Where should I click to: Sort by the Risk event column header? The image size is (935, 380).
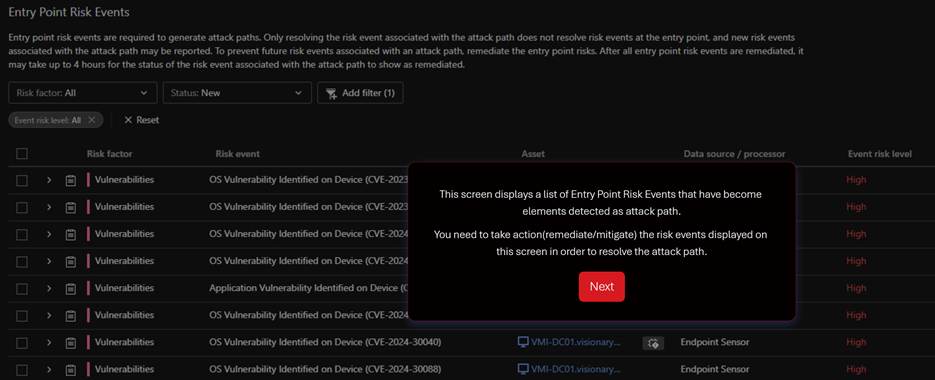237,154
